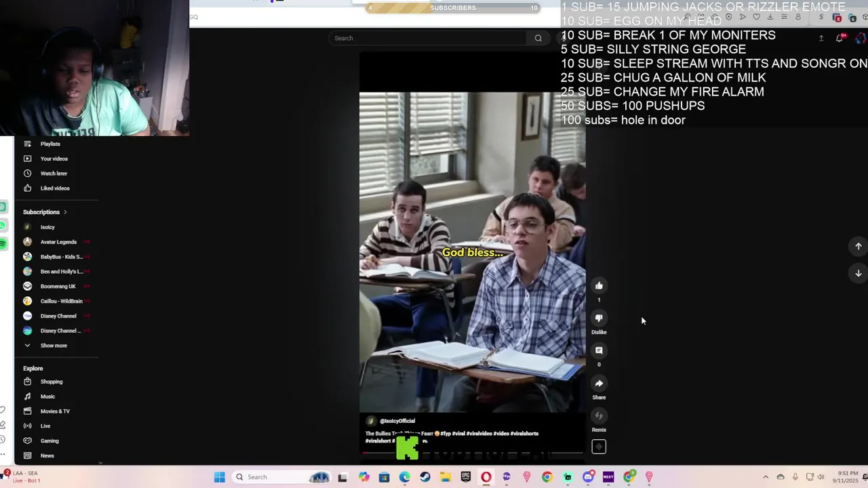Show hidden system tray icons chevron

(x=766, y=477)
